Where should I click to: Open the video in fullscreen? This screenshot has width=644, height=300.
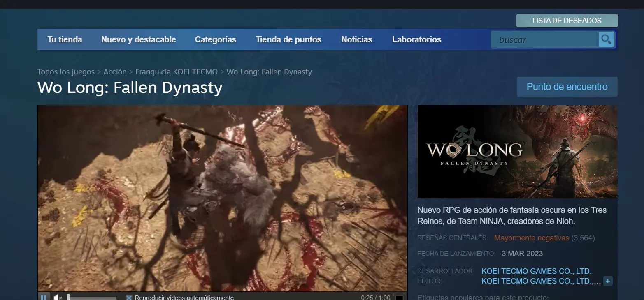tap(399, 297)
